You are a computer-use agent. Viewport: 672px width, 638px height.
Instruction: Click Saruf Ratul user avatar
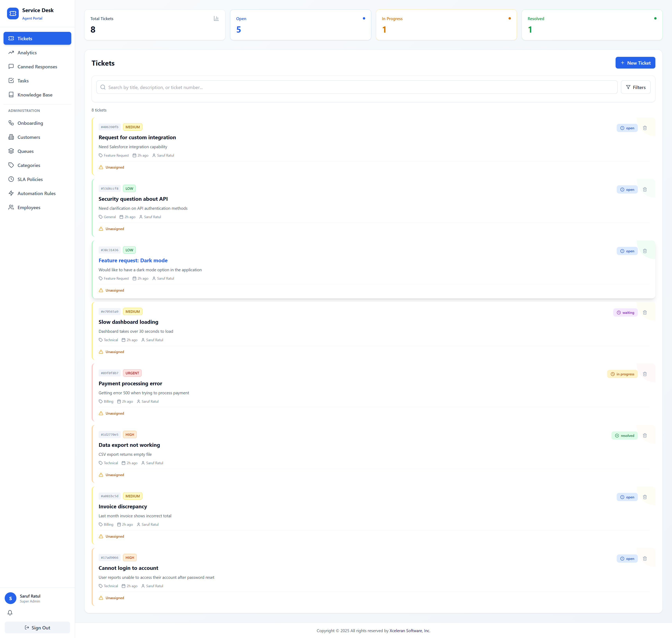pyautogui.click(x=11, y=598)
